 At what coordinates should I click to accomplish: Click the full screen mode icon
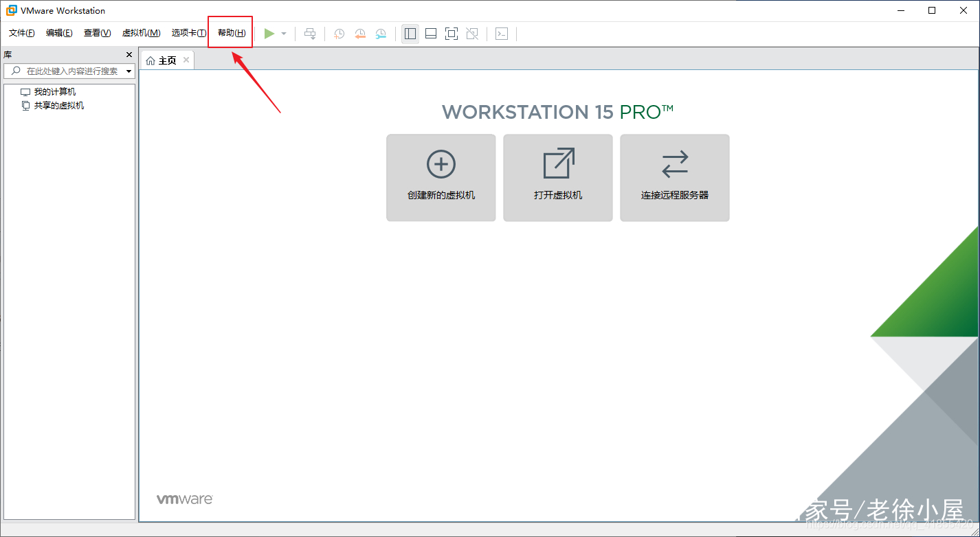[452, 34]
